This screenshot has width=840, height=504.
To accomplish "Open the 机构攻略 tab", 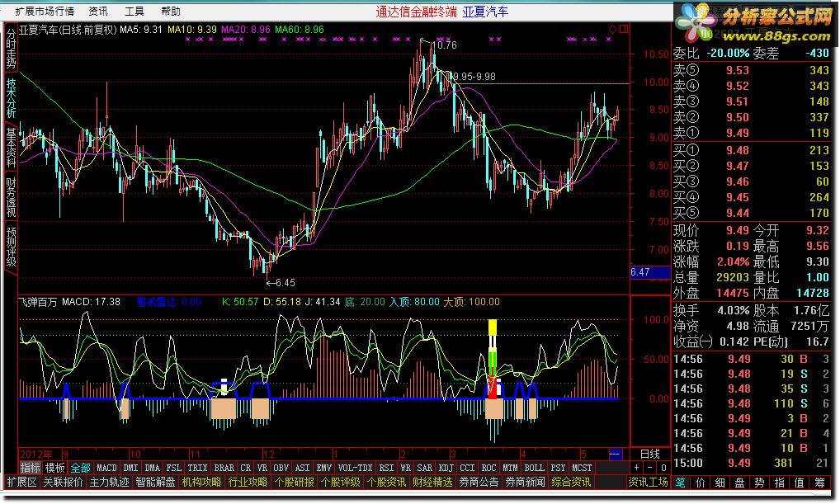I will 202,482.
